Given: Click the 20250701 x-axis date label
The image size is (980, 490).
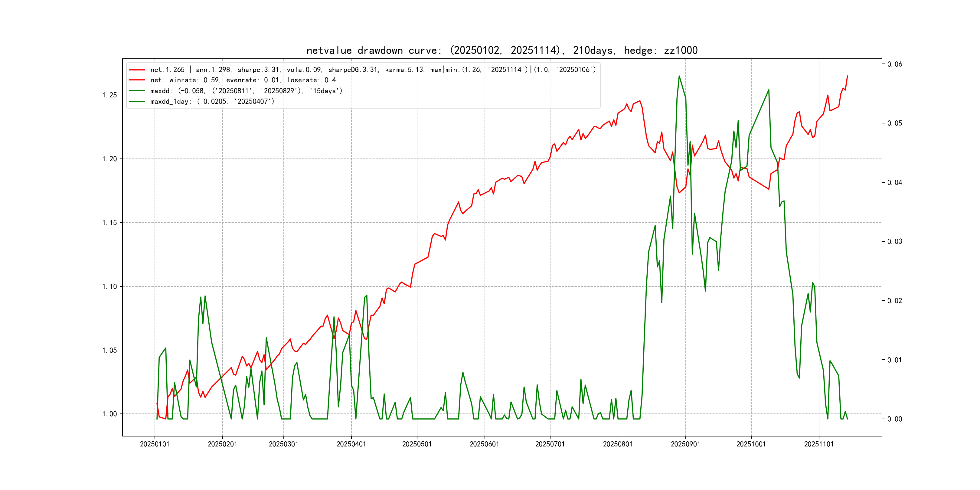Looking at the screenshot, I should click(550, 444).
